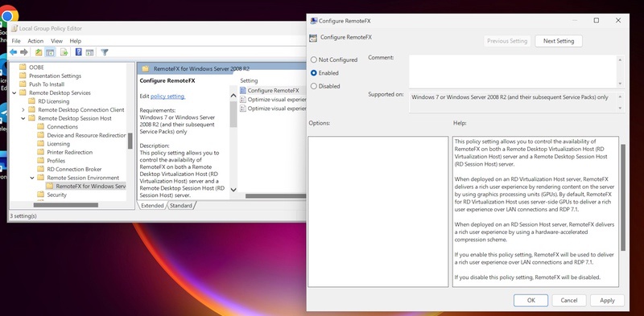The height and width of the screenshot is (316, 644).
Task: Switch to the Standard tab
Action: [x=180, y=206]
